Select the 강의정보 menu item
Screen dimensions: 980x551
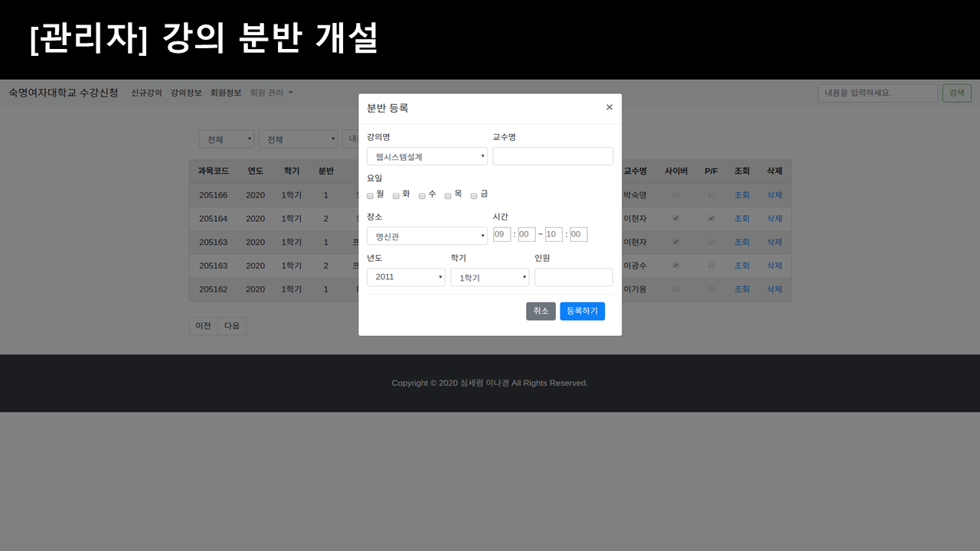pyautogui.click(x=185, y=93)
